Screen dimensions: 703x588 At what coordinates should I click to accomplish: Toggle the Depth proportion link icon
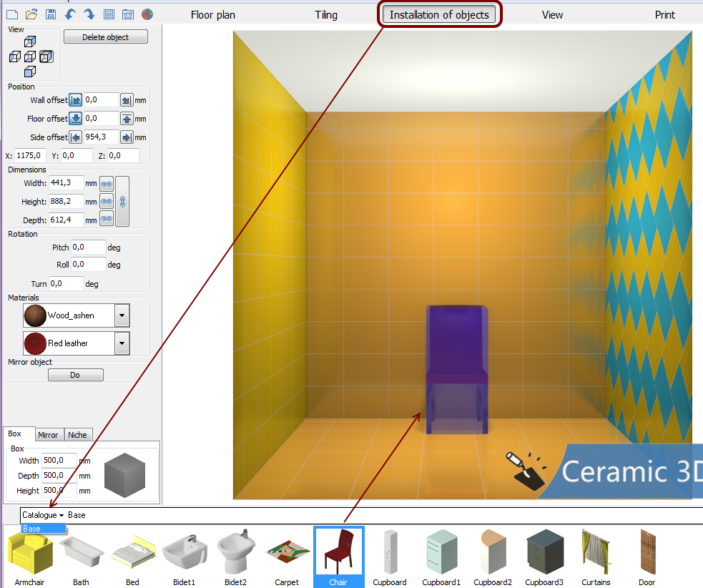[x=107, y=220]
